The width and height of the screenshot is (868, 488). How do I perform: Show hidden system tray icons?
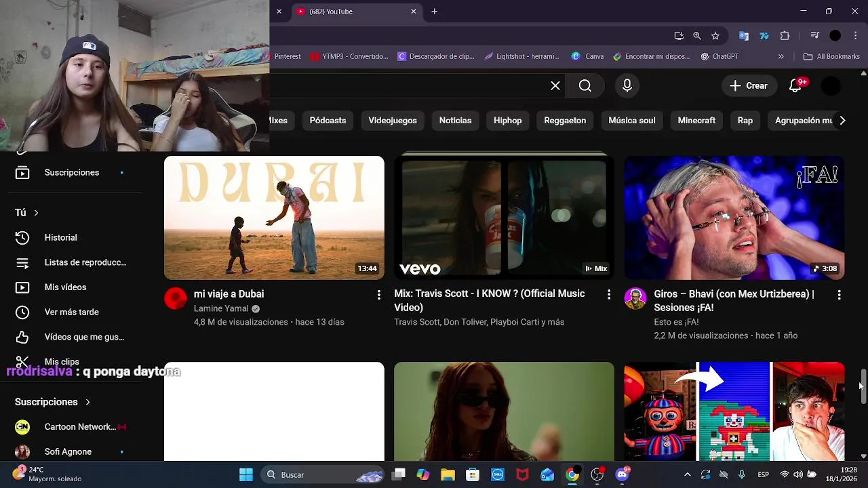[x=687, y=474]
